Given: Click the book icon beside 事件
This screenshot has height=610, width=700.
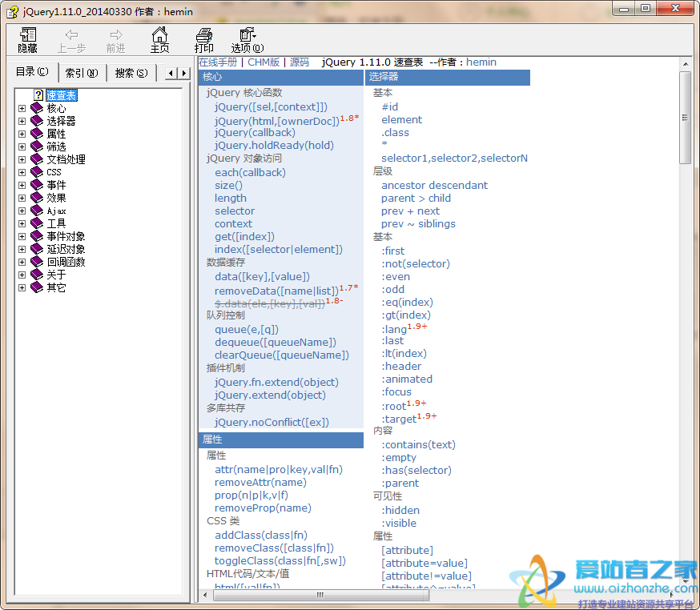Looking at the screenshot, I should [x=37, y=185].
